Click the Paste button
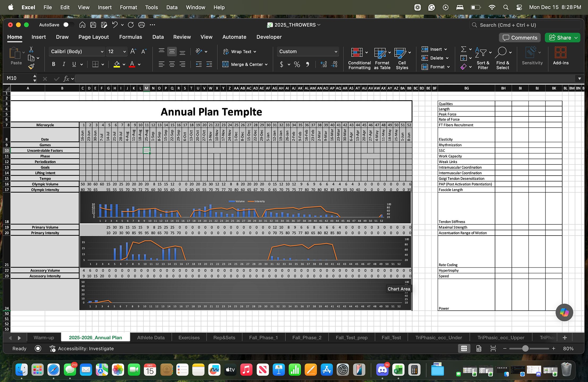This screenshot has height=382, width=588. point(16,56)
